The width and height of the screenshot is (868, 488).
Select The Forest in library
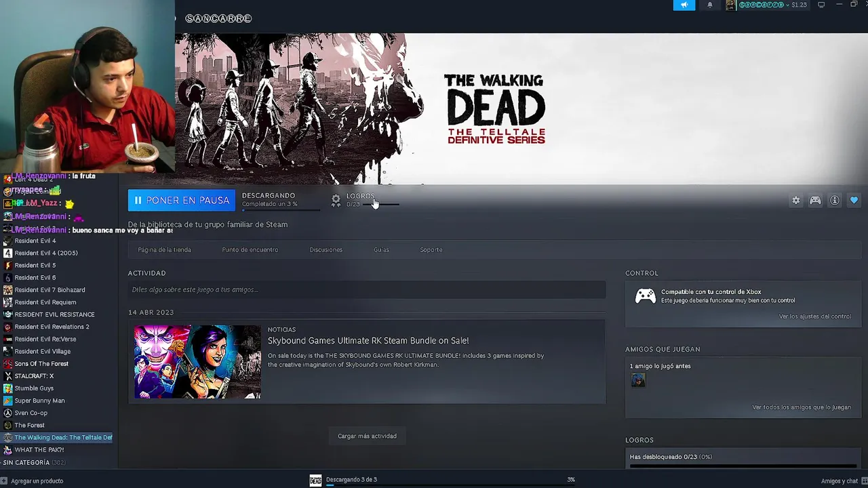coord(29,425)
